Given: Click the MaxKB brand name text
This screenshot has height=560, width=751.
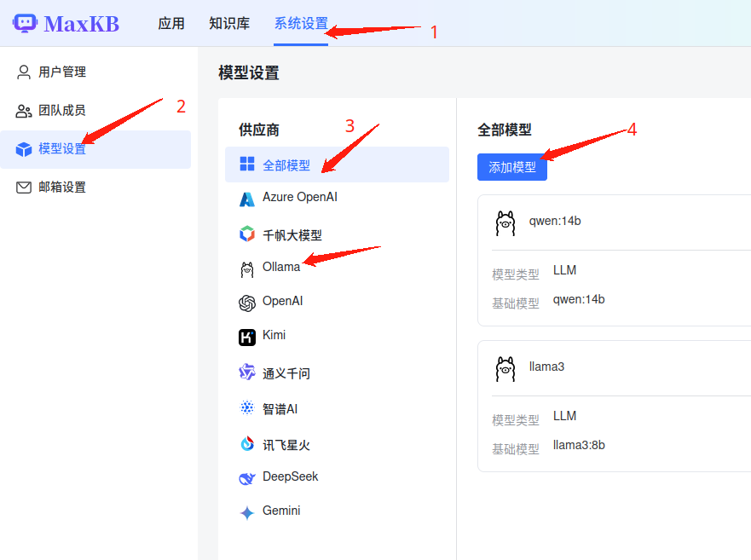Looking at the screenshot, I should (x=82, y=24).
